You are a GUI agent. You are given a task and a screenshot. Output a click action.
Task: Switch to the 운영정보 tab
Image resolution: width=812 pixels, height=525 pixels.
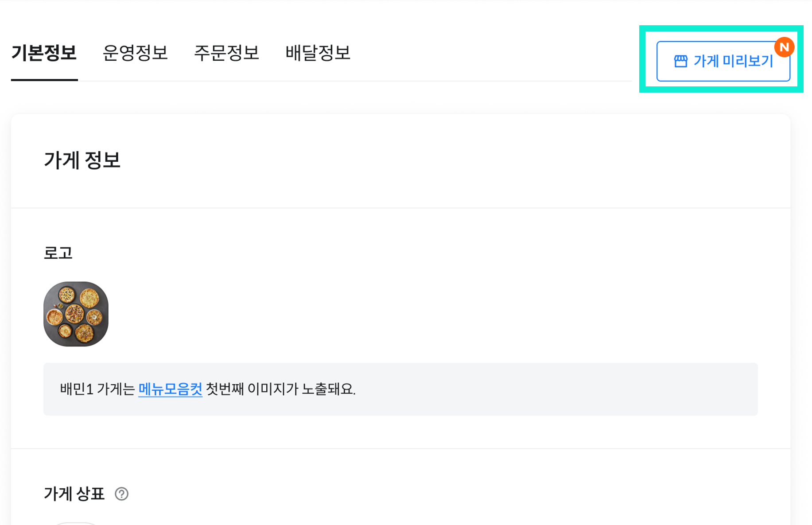(x=135, y=53)
